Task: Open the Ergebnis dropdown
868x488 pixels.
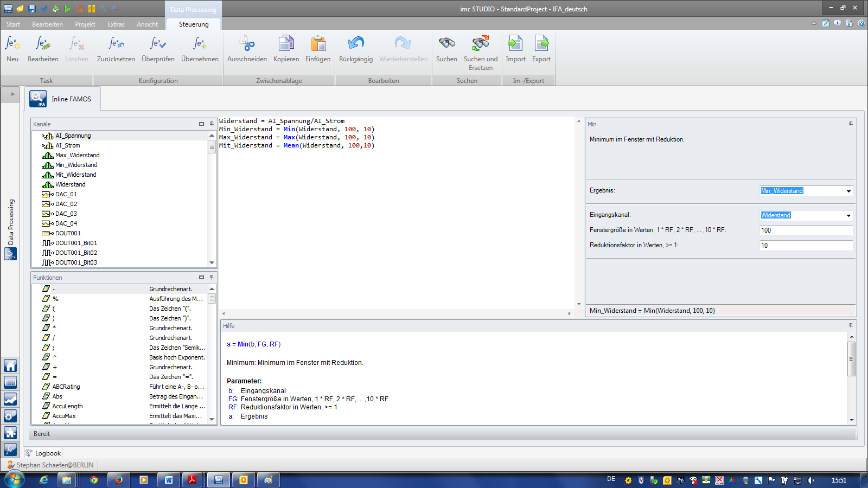Action: [848, 191]
